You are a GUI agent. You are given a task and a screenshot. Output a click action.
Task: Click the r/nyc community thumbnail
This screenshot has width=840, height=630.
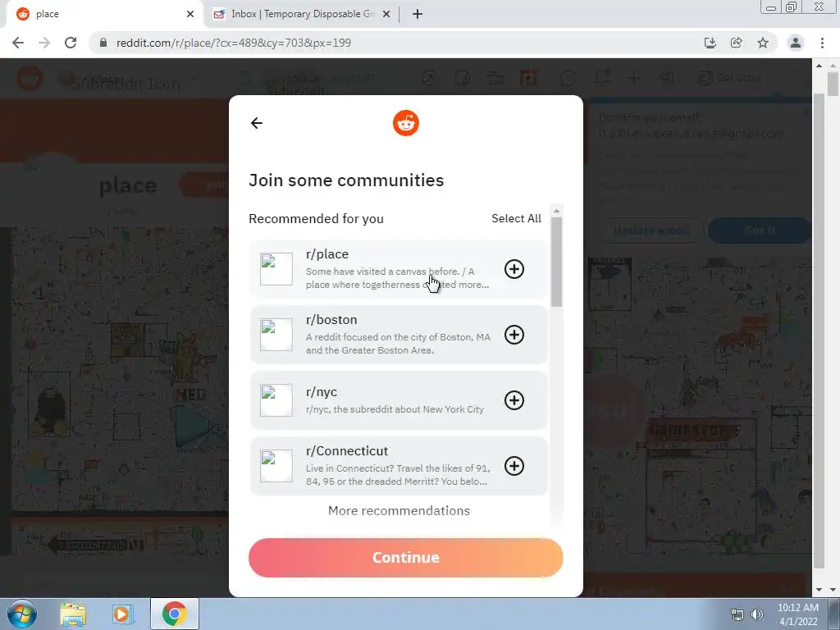point(276,400)
